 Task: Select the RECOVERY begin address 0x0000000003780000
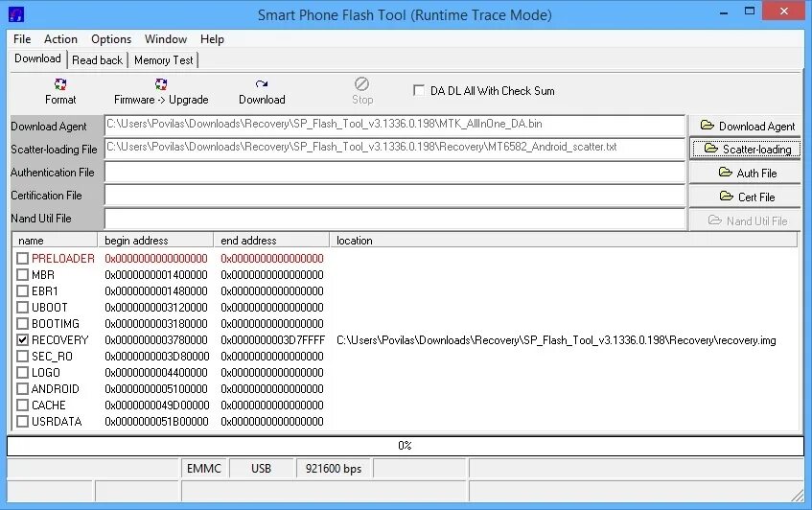point(156,340)
